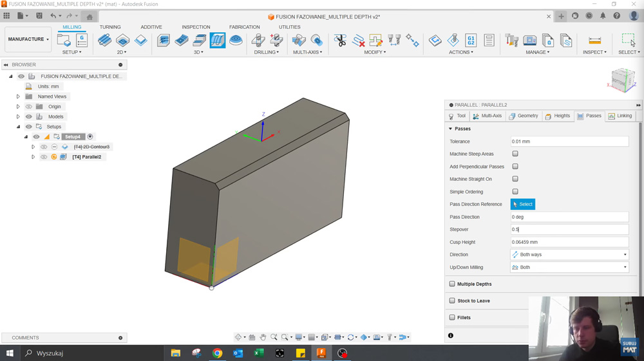Open the Tool Library icon in Manage
Screen dimensions: 644x361
tap(512, 40)
